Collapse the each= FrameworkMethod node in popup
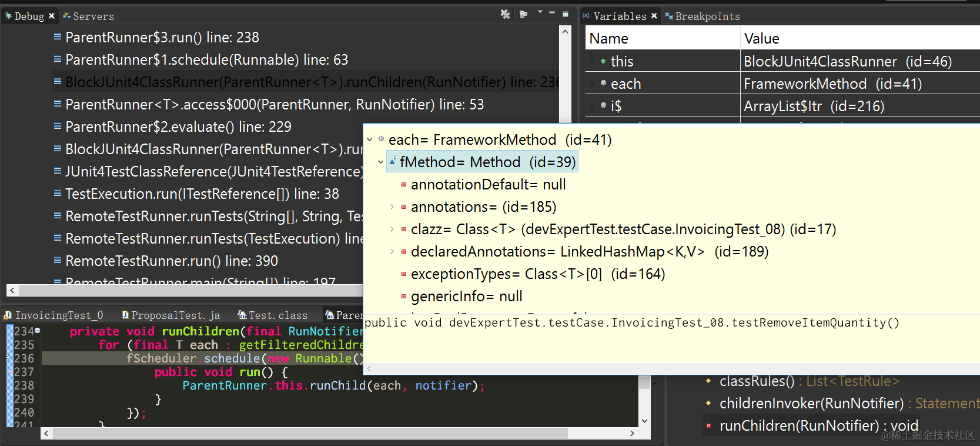980x446 pixels. (x=370, y=140)
